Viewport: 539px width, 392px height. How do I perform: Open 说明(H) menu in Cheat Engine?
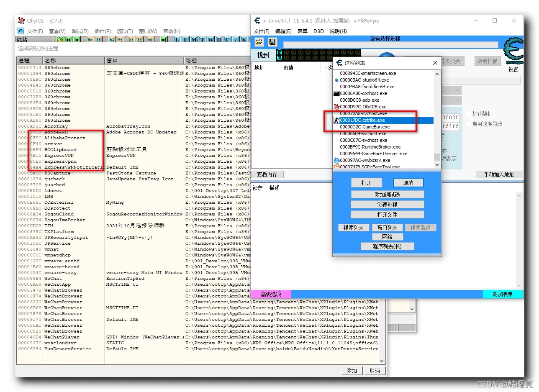point(338,31)
